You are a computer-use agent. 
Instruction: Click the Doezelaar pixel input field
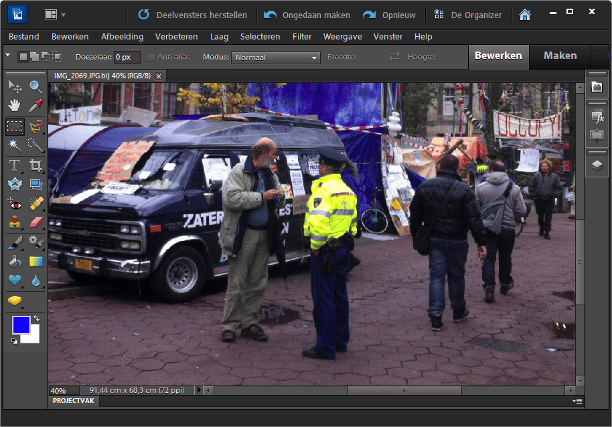(x=126, y=58)
